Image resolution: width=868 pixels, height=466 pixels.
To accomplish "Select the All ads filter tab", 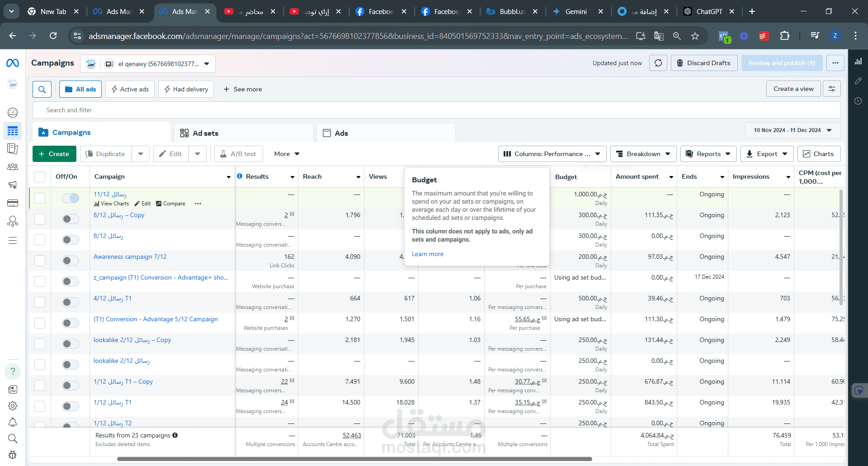I will click(80, 89).
